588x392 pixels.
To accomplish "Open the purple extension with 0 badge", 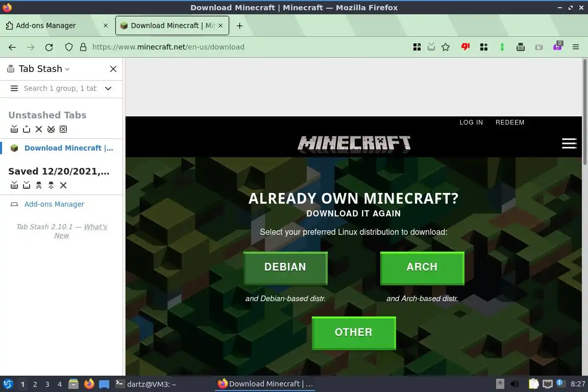I will coord(557,46).
